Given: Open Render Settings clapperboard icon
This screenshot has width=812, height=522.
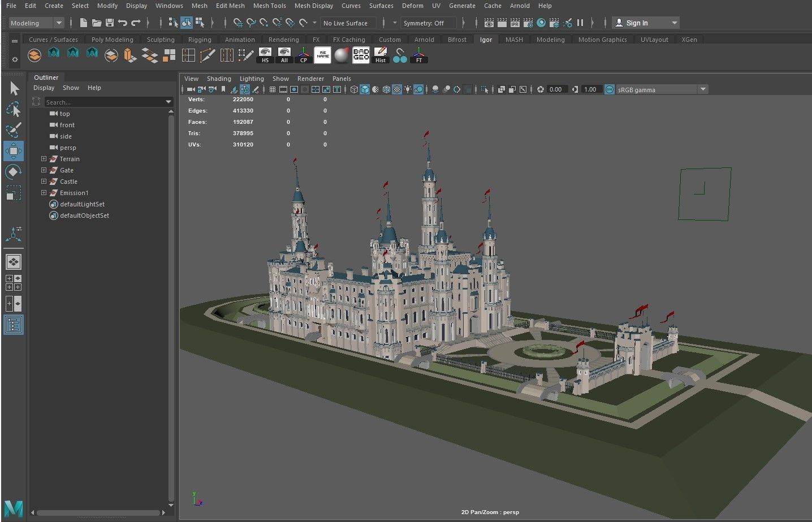Looking at the screenshot, I should tap(528, 23).
